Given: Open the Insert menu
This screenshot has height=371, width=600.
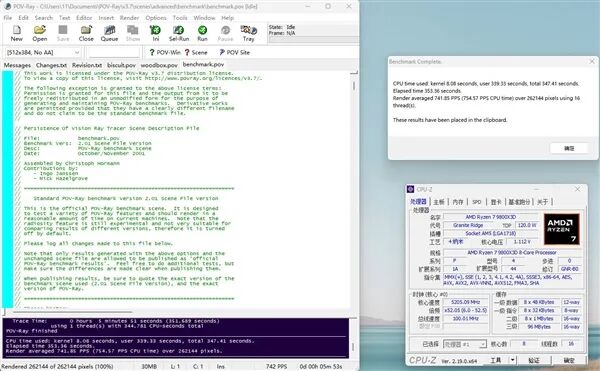Looking at the screenshot, I should click(106, 18).
